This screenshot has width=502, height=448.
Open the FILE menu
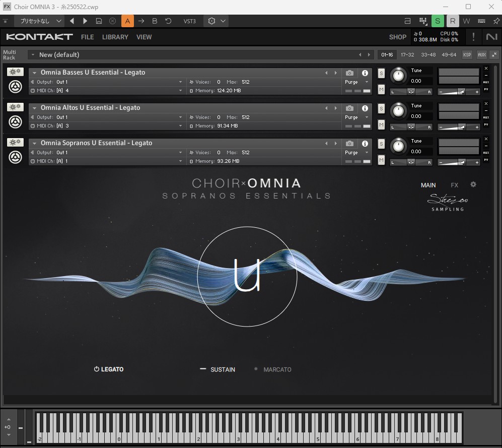[88, 37]
